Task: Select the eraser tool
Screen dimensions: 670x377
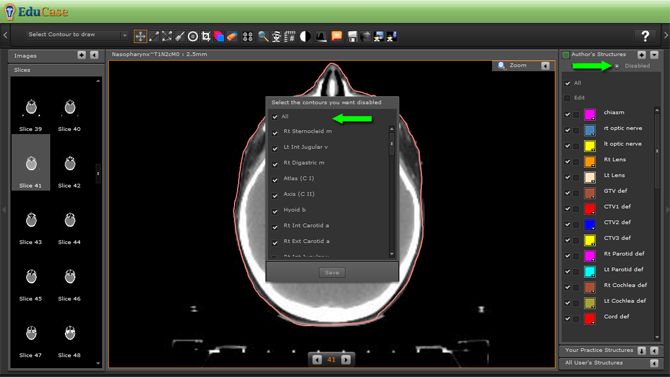Action: [x=232, y=36]
